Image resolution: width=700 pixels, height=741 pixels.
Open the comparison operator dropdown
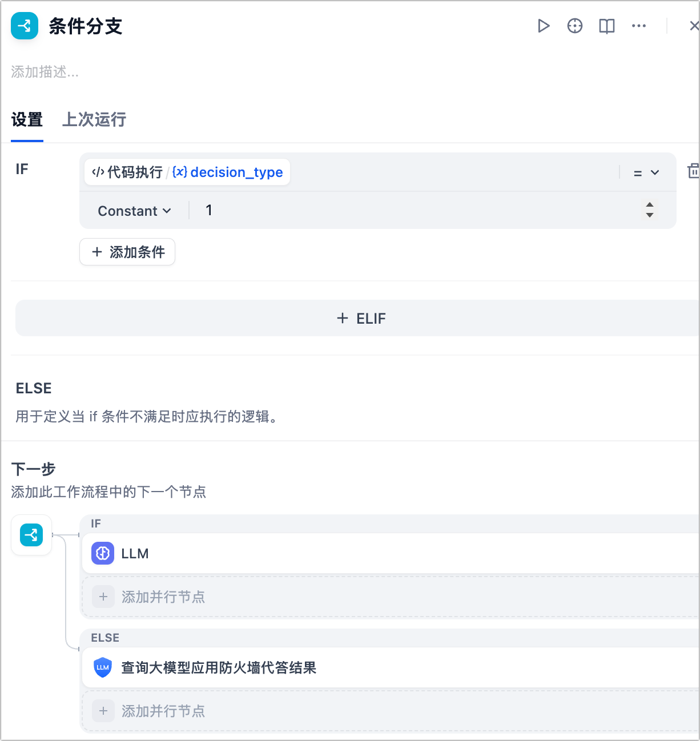tap(646, 172)
